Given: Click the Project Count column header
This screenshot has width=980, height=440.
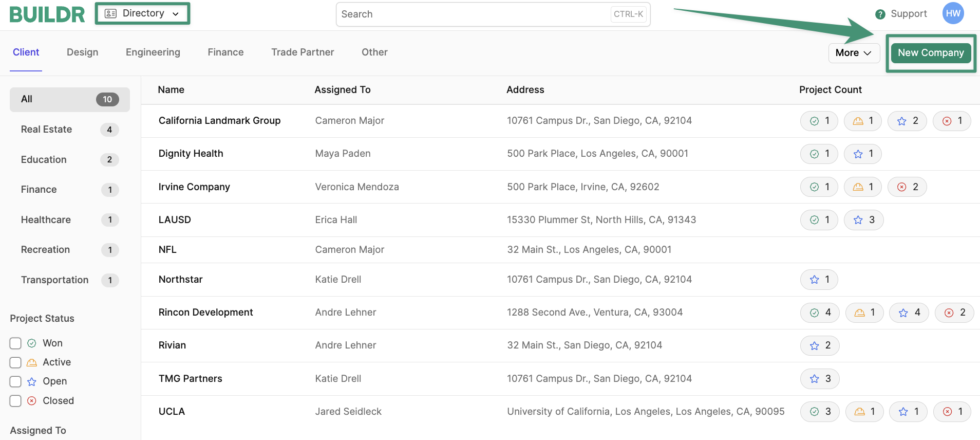Looking at the screenshot, I should pos(831,90).
